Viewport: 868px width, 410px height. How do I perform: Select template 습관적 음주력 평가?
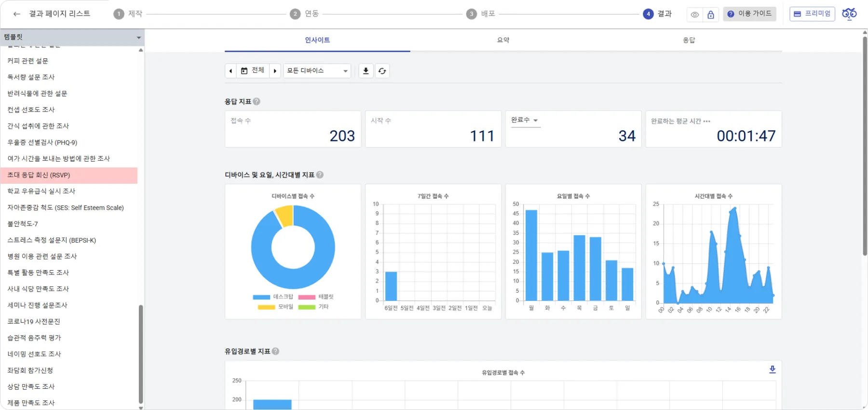click(69, 338)
